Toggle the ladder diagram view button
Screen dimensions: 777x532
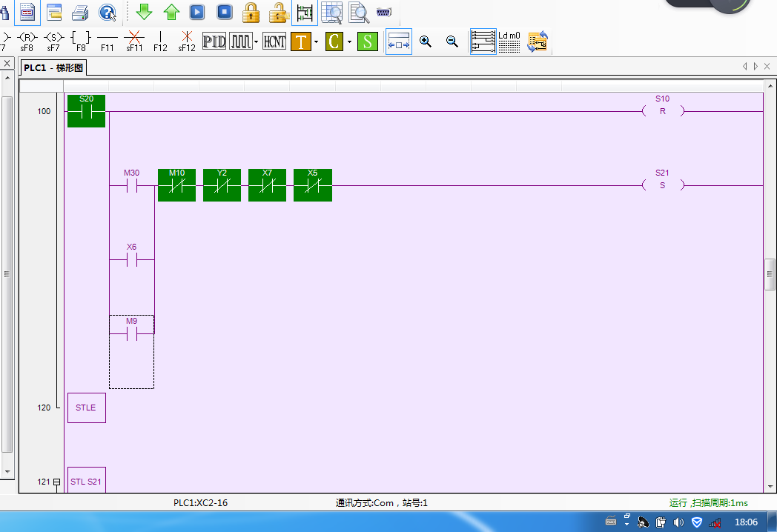[x=483, y=41]
